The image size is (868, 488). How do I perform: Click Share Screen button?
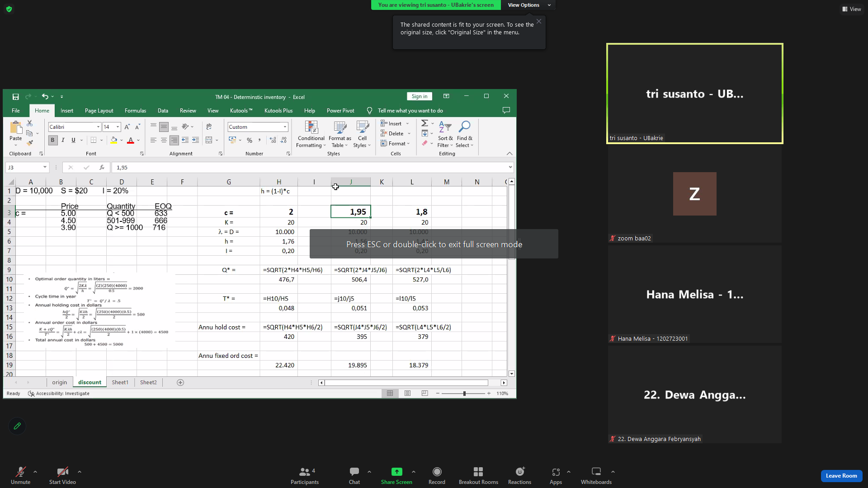(x=396, y=476)
